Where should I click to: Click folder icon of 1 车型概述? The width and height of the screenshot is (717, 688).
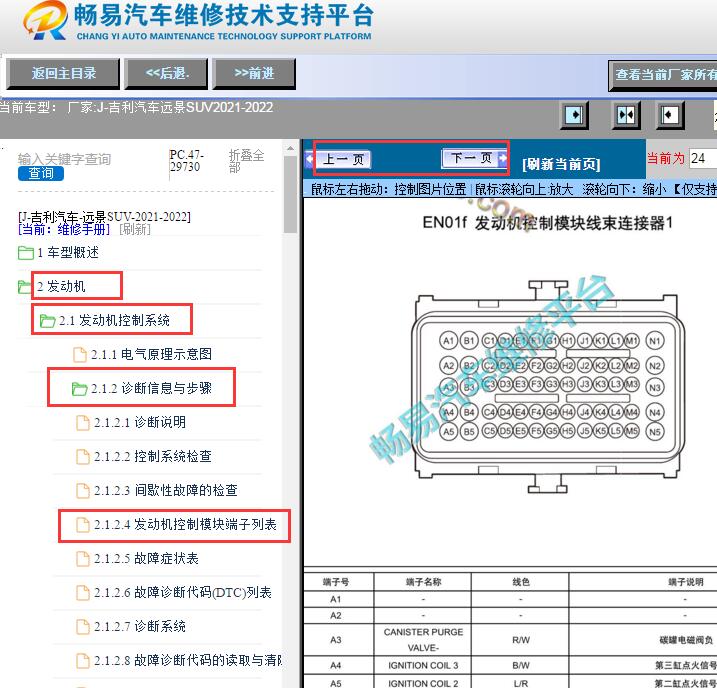pyautogui.click(x=26, y=253)
